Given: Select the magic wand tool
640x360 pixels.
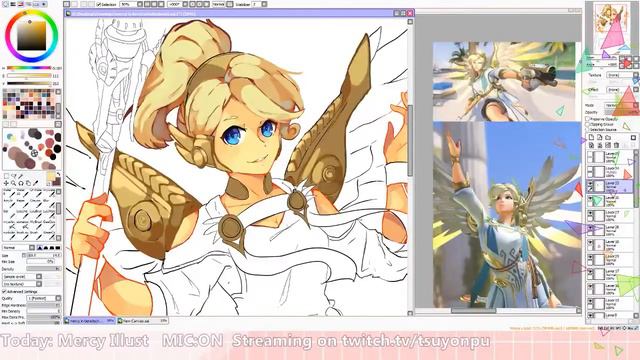Looking at the screenshot, I should 21,176.
